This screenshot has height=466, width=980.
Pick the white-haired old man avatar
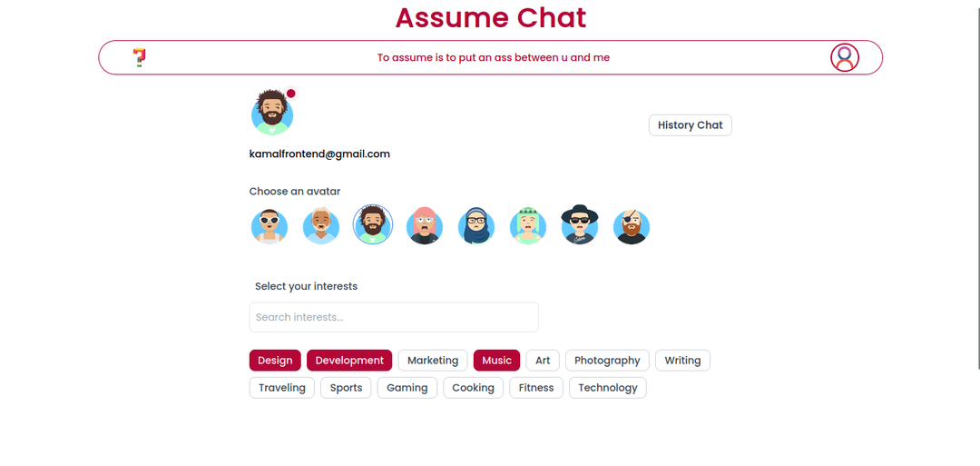pos(320,225)
